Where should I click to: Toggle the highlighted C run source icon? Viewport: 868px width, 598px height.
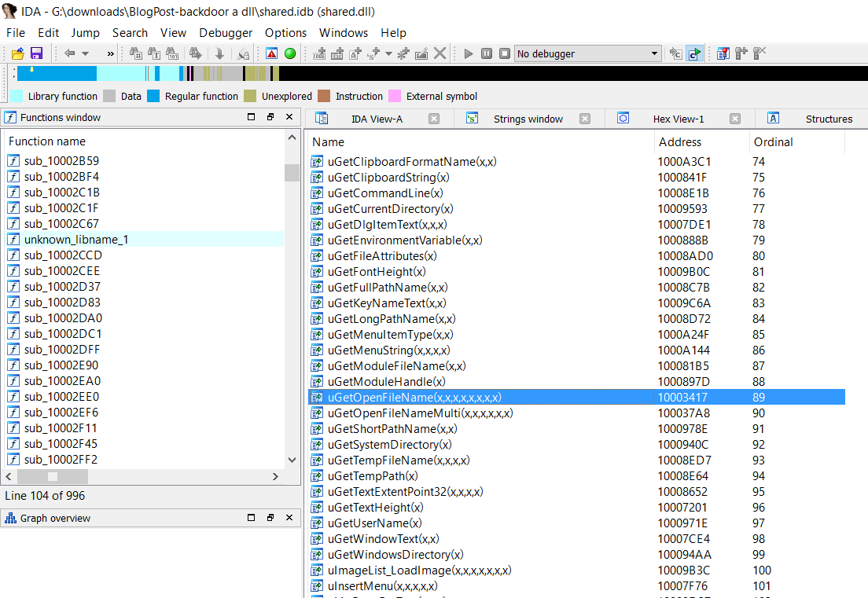point(694,53)
